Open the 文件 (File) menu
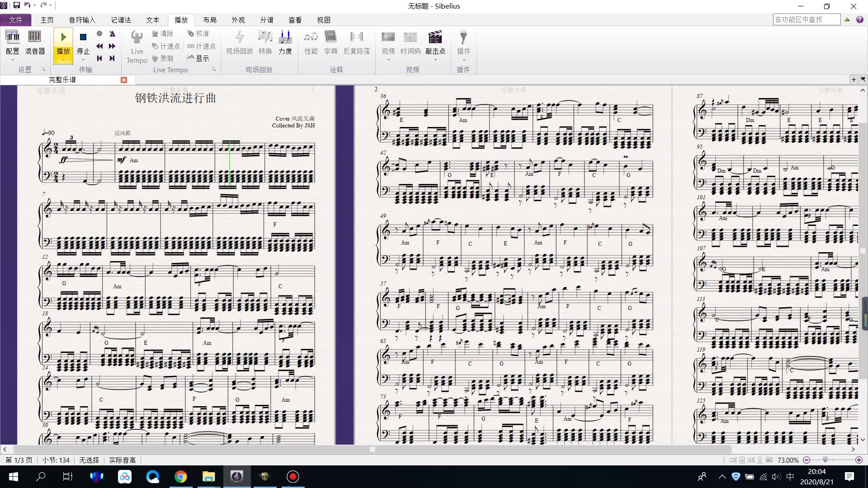Image resolution: width=868 pixels, height=488 pixels. click(x=15, y=20)
